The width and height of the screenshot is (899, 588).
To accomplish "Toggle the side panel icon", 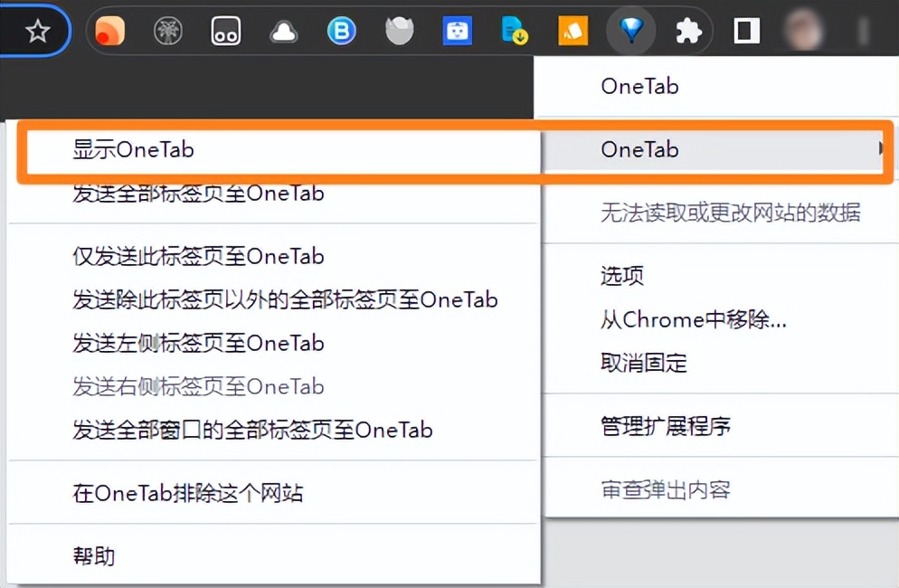I will [x=747, y=31].
